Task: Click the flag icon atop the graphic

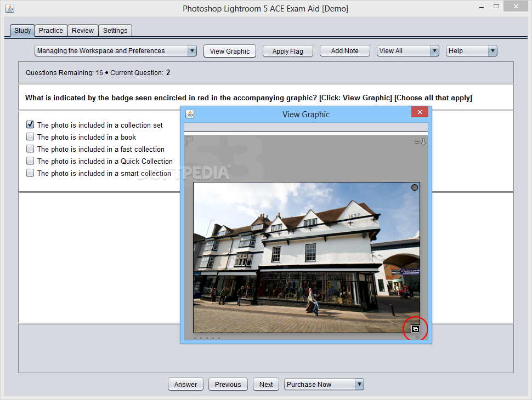Action: click(189, 140)
